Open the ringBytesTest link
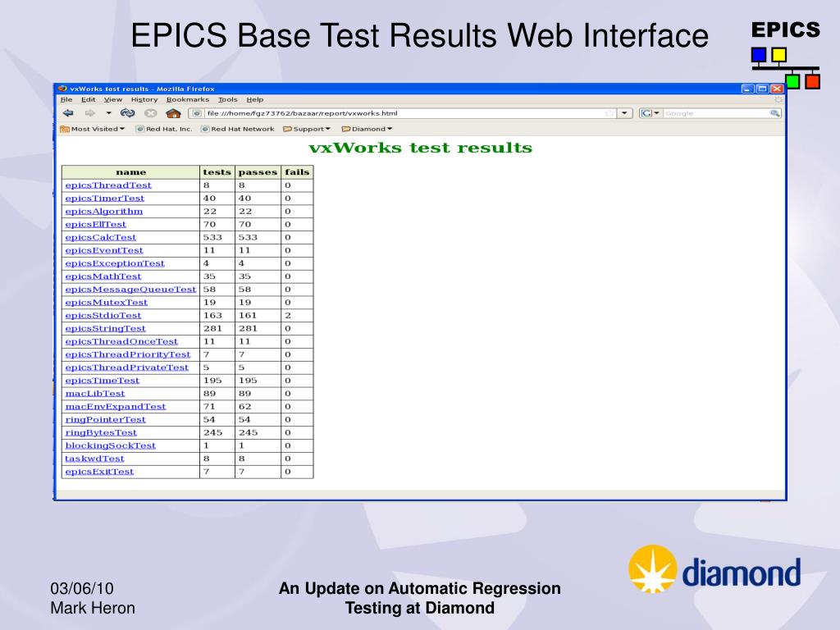840x630 pixels. (101, 433)
